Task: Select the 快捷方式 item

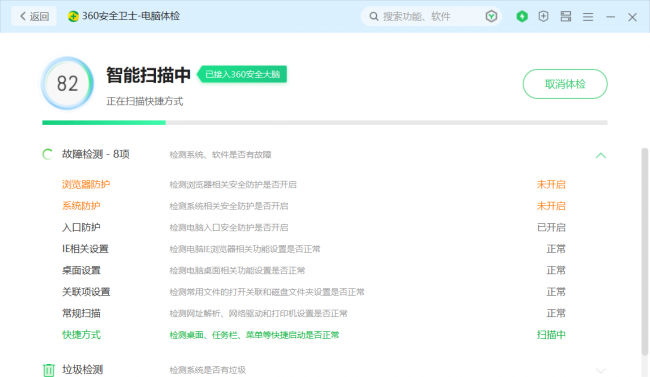Action: [x=81, y=335]
